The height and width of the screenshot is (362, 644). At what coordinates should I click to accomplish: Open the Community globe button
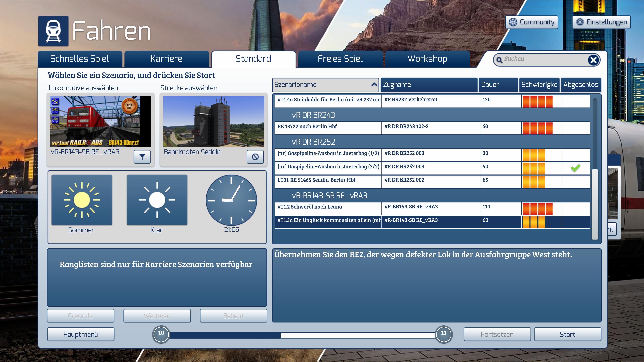click(x=531, y=22)
